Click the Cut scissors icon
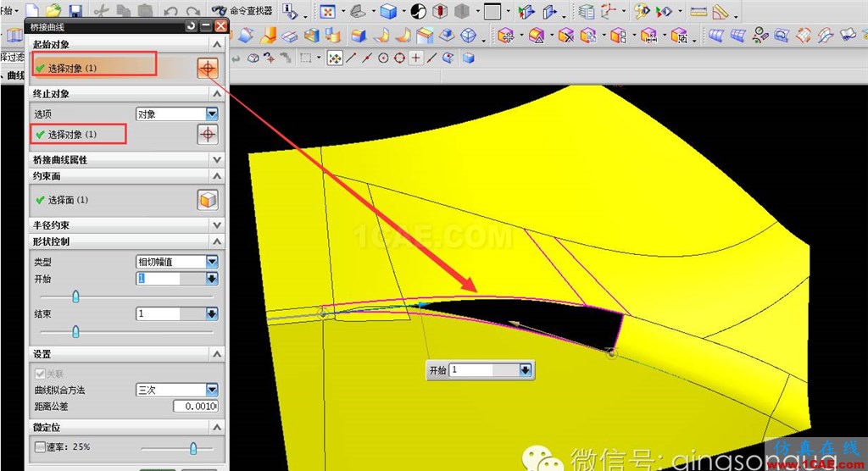Screen dimensions: 868x471 (102, 10)
